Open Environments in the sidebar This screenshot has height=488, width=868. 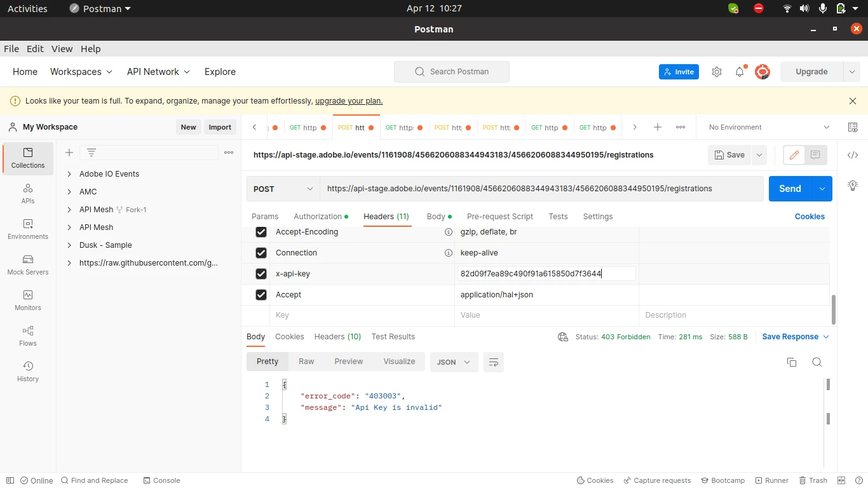(28, 229)
